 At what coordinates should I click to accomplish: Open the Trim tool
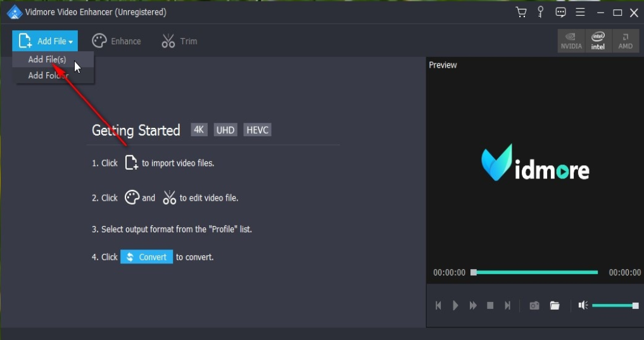[179, 41]
